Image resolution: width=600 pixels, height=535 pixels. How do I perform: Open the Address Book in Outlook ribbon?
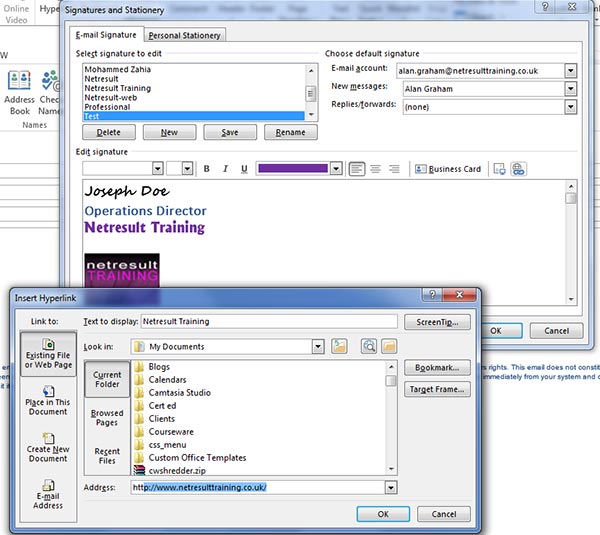click(x=19, y=93)
